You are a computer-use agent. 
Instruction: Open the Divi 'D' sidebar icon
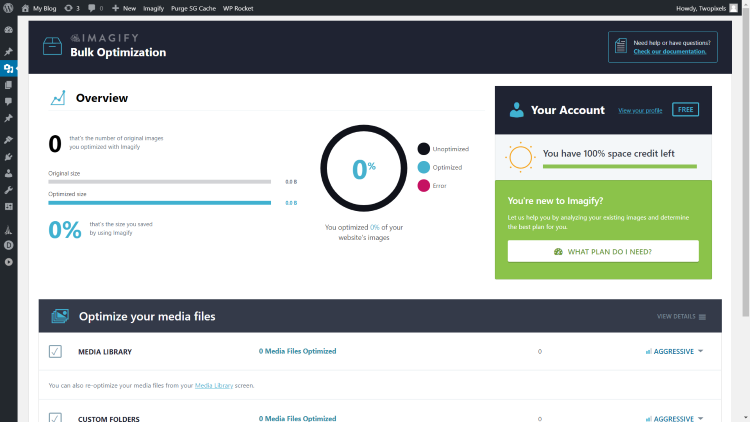[x=9, y=245]
